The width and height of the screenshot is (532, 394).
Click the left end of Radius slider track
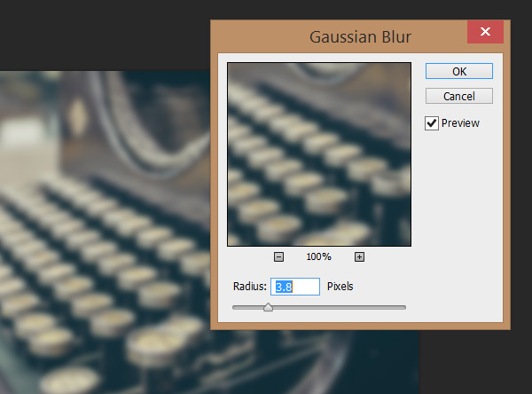point(235,307)
